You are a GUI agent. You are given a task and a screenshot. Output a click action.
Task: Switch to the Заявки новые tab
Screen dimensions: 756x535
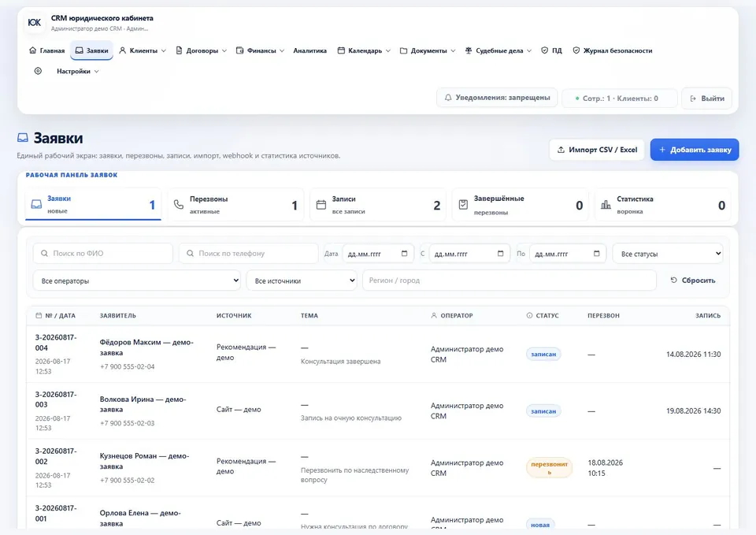tap(93, 205)
